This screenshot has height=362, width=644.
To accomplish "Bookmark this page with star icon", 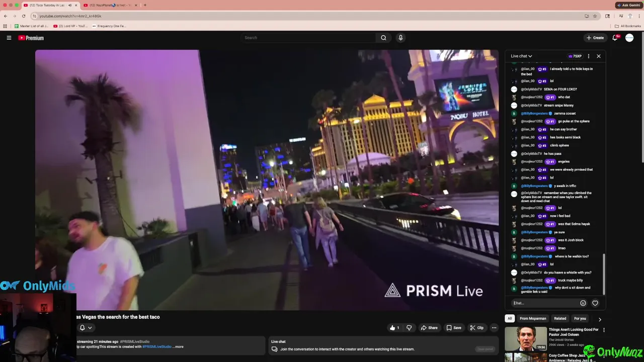I will point(595,16).
